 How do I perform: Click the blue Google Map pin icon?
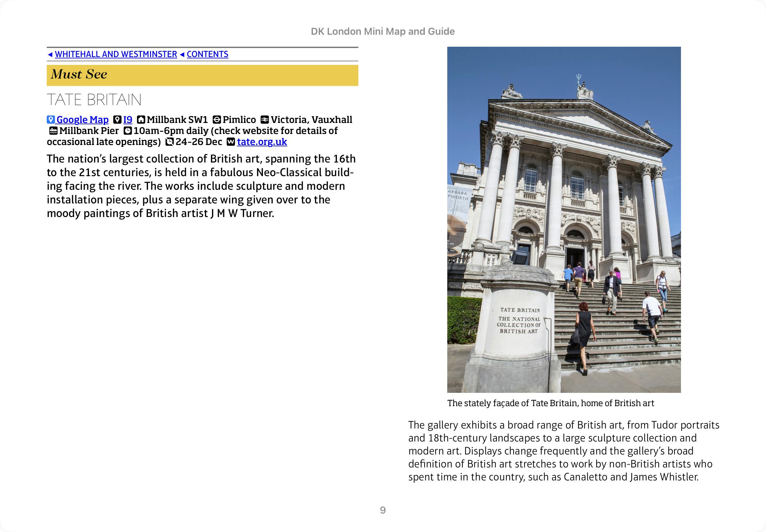click(x=51, y=120)
